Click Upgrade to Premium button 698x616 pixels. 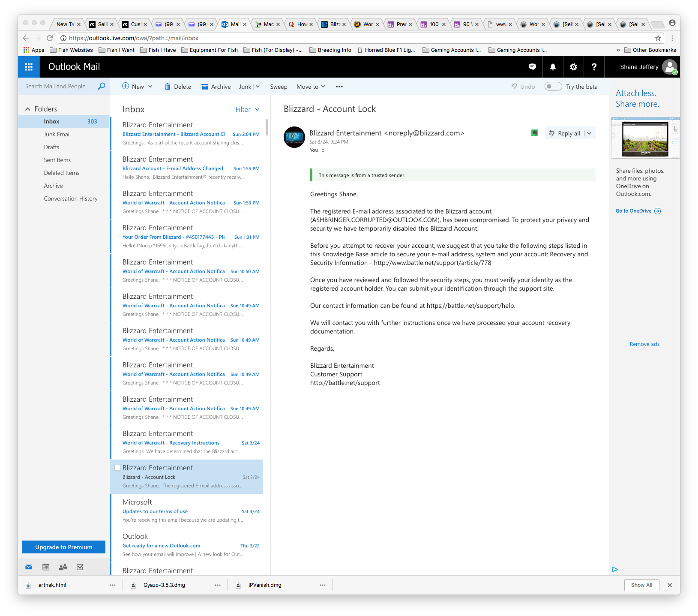(64, 547)
